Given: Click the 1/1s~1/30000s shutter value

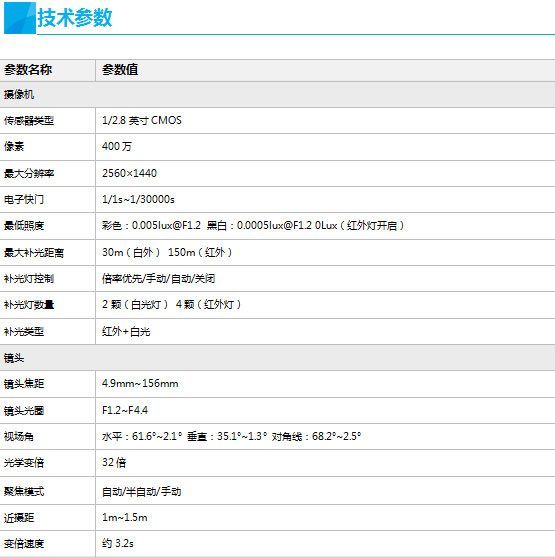Looking at the screenshot, I should point(138,199).
